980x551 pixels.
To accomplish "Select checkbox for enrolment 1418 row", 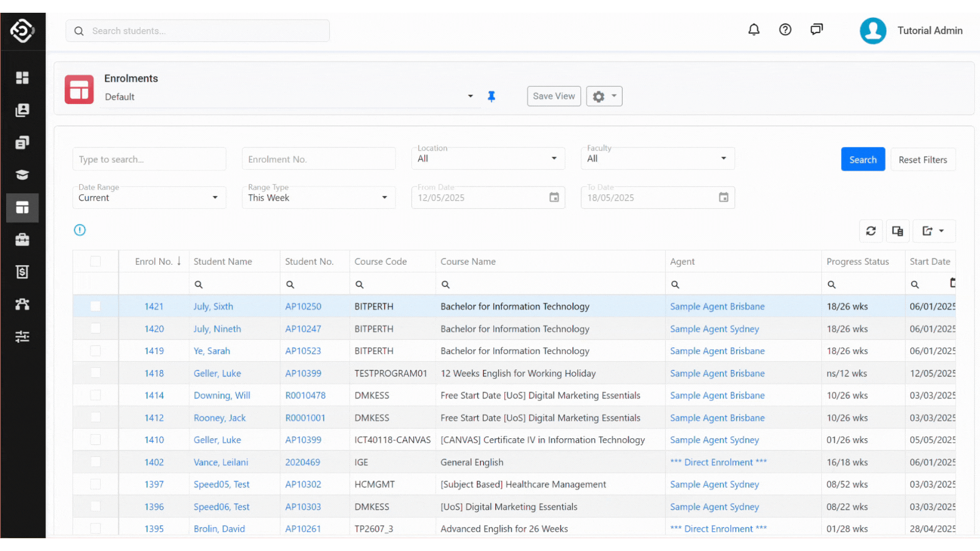I will pos(95,373).
